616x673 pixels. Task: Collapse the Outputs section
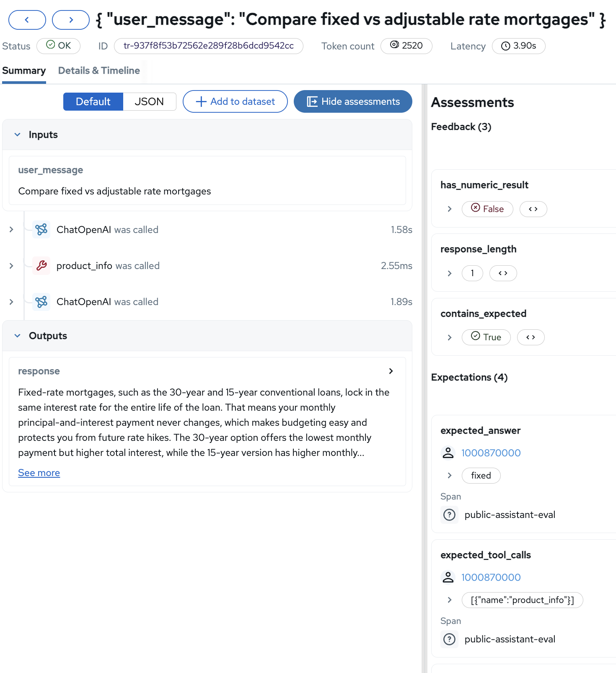tap(18, 336)
